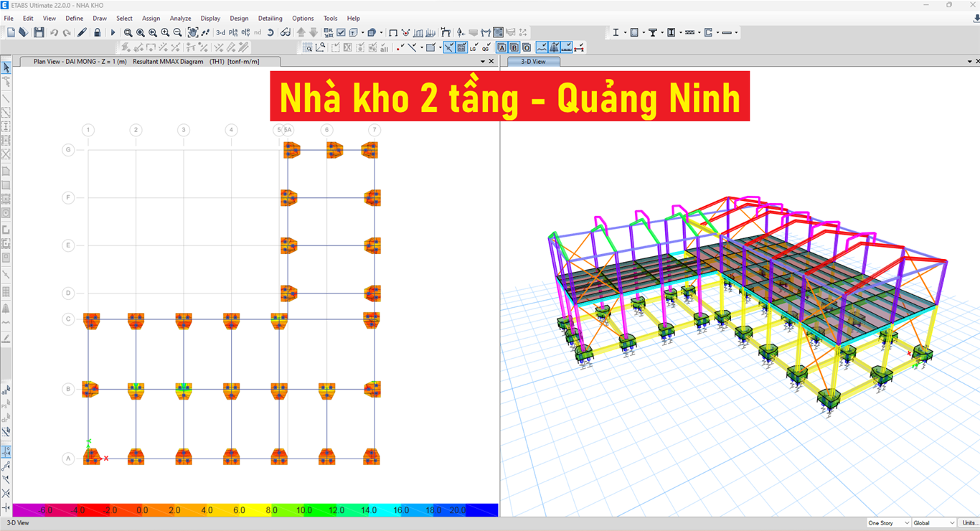Toggle the LG checked toolbar button

tap(473, 47)
